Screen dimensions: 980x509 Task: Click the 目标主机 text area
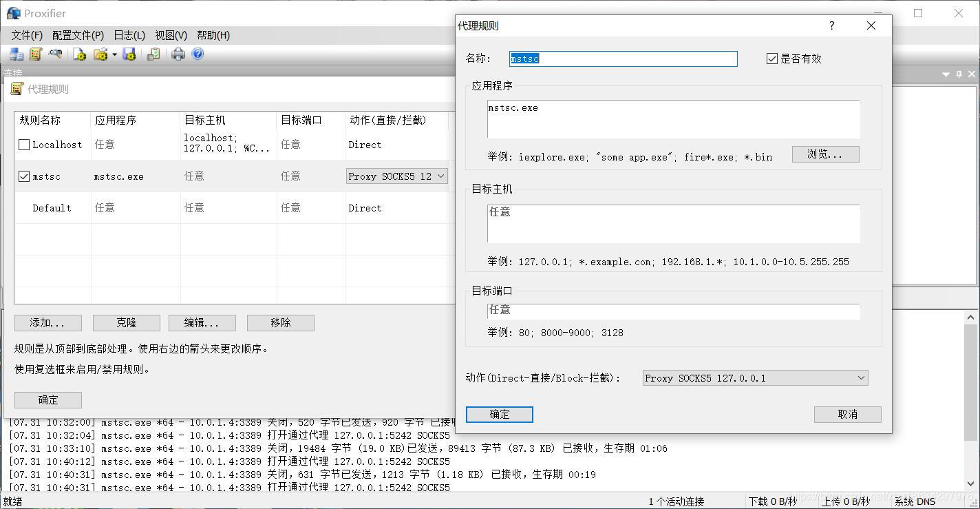674,224
